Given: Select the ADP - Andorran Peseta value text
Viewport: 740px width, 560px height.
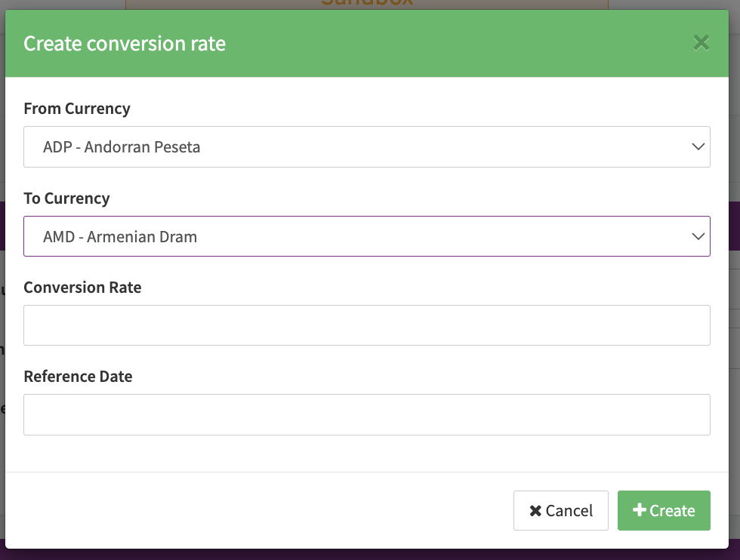Looking at the screenshot, I should tap(122, 147).
